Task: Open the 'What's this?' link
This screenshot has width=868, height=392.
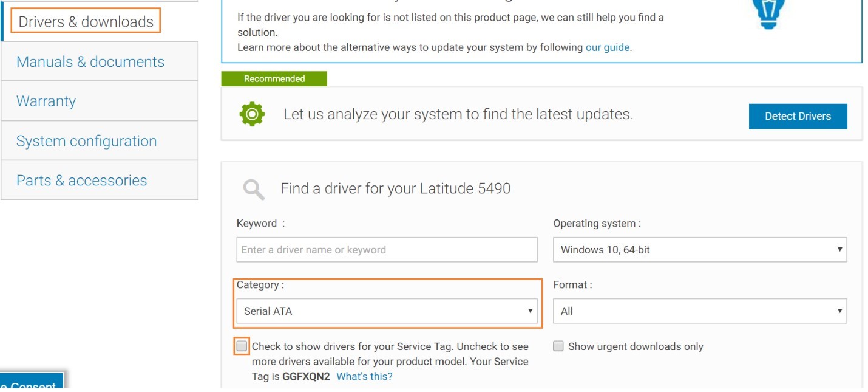Action: [364, 377]
